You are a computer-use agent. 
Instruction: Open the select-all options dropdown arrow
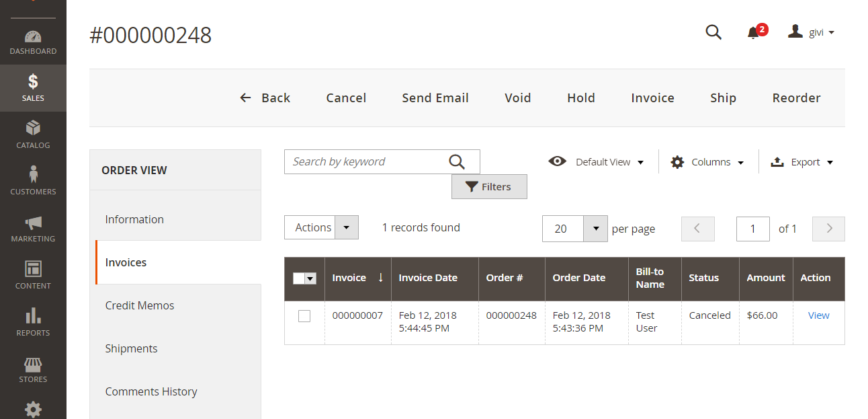pyautogui.click(x=310, y=278)
